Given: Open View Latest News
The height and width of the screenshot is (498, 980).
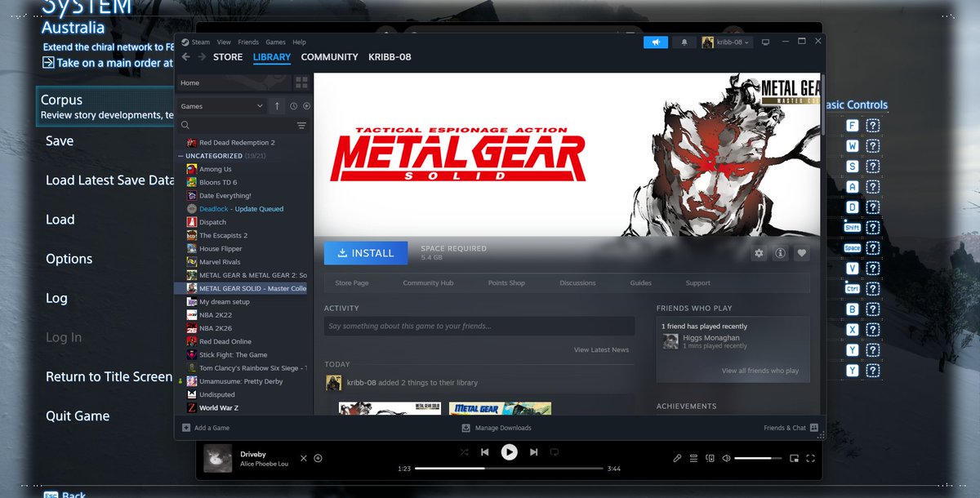Looking at the screenshot, I should coord(601,350).
